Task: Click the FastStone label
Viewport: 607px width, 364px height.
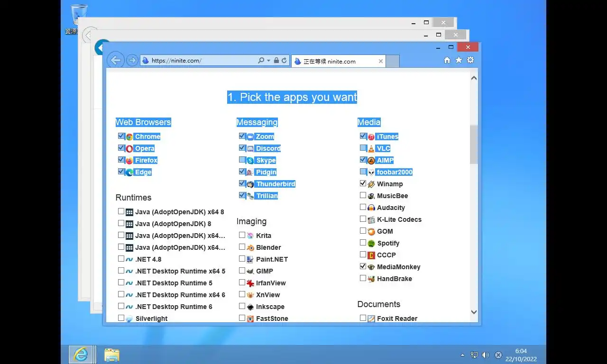Action: [272, 318]
